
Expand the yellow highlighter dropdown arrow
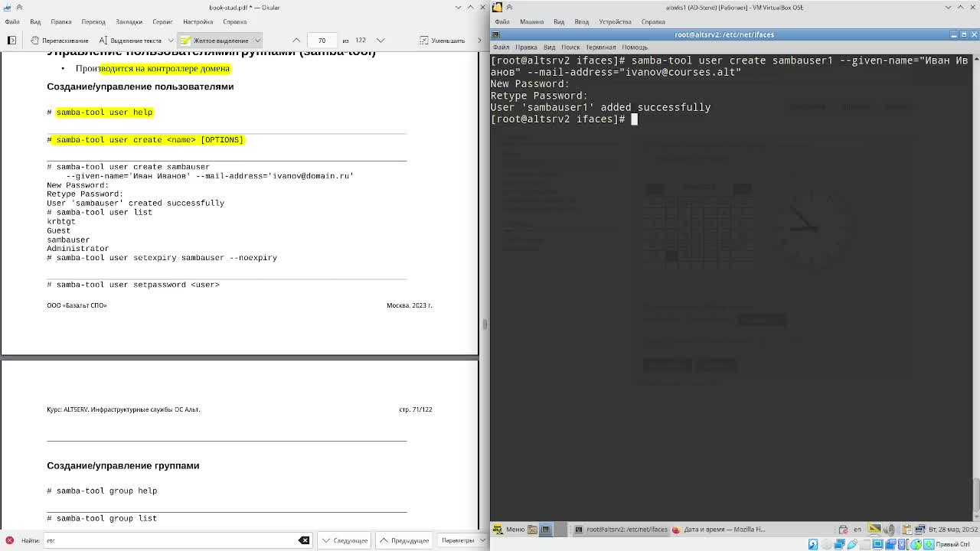pyautogui.click(x=257, y=40)
